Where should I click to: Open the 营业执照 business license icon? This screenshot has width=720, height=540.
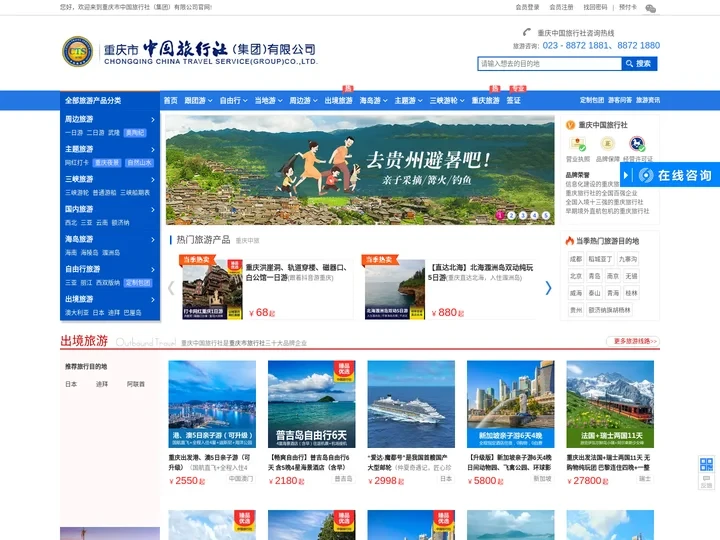click(x=578, y=144)
